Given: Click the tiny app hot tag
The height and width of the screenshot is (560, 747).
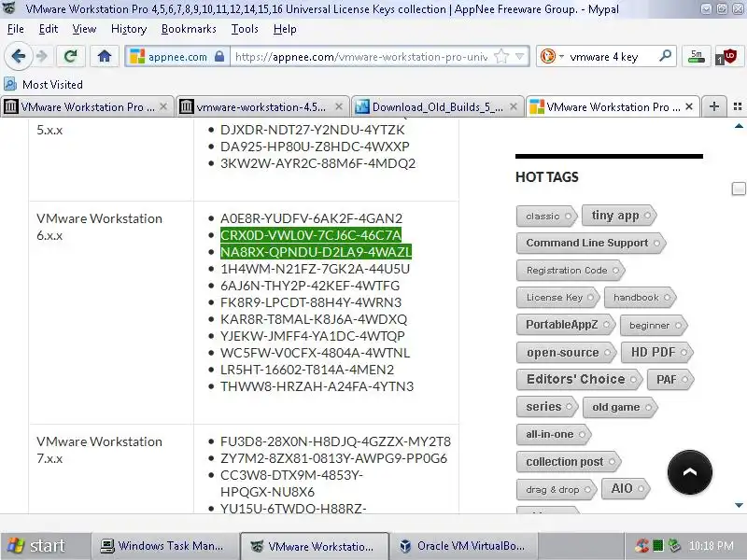Looking at the screenshot, I should [618, 216].
